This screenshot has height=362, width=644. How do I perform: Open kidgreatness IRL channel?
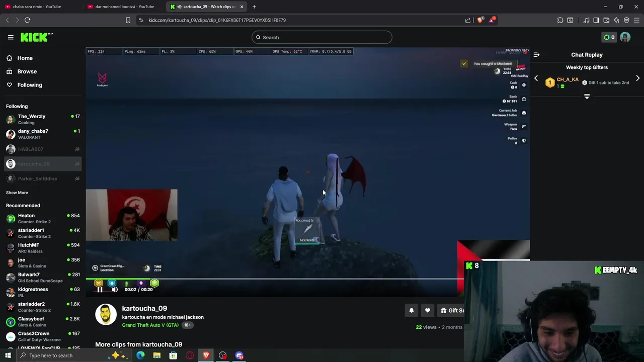click(x=43, y=292)
